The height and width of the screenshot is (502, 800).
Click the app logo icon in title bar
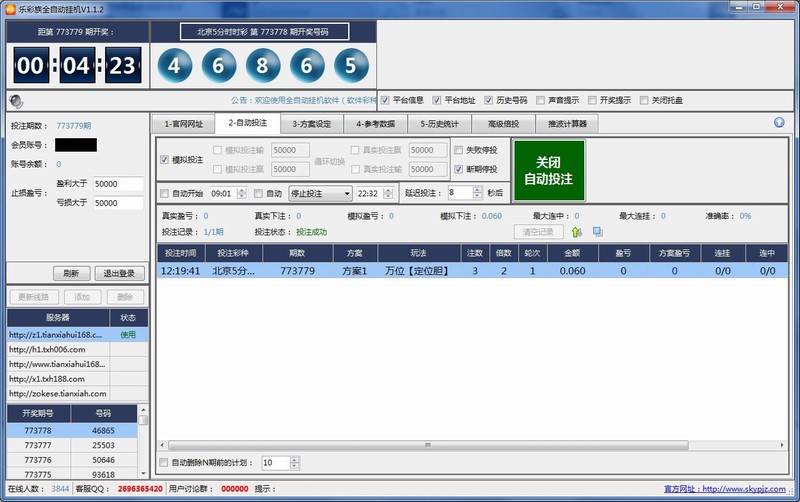coord(9,8)
